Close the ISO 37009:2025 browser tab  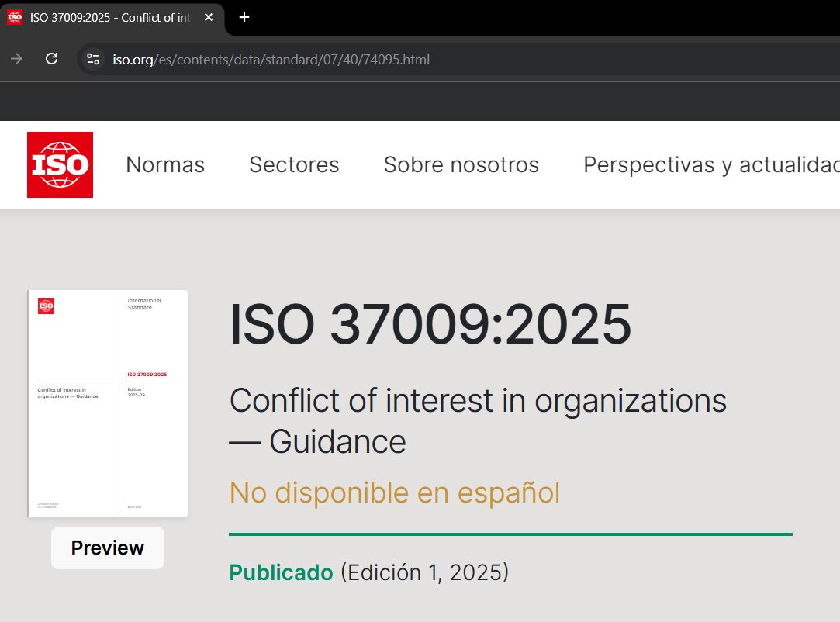[209, 17]
